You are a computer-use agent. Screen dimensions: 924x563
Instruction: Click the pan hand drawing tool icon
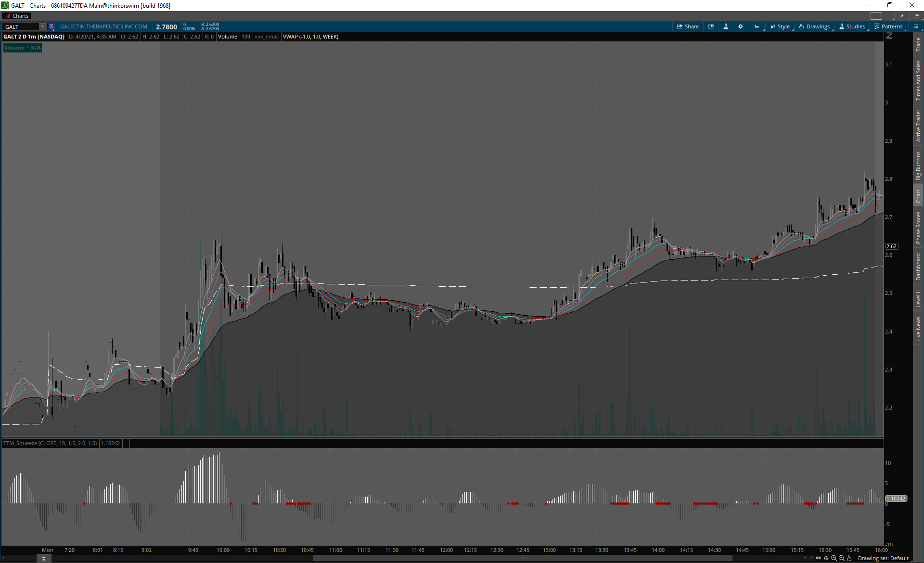pos(849,558)
